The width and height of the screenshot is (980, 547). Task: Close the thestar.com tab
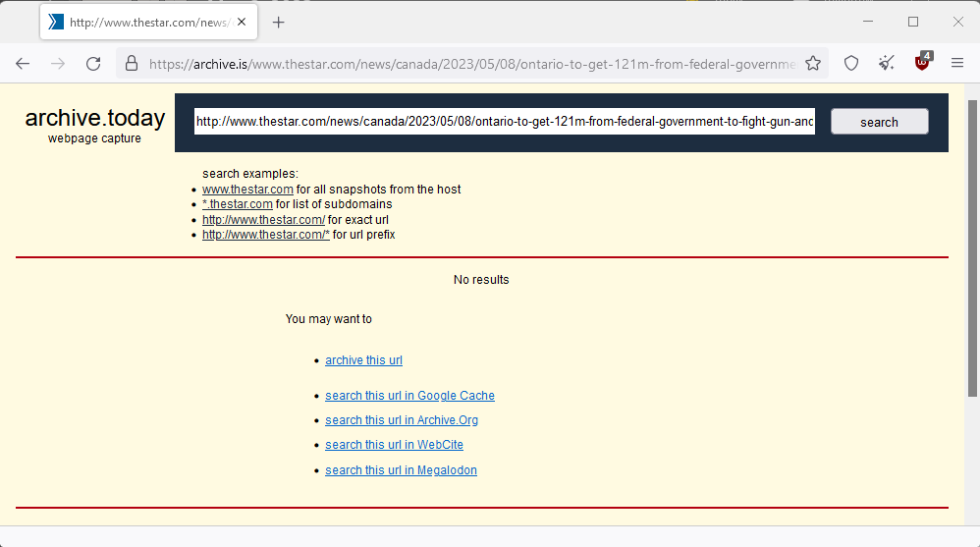pos(242,22)
